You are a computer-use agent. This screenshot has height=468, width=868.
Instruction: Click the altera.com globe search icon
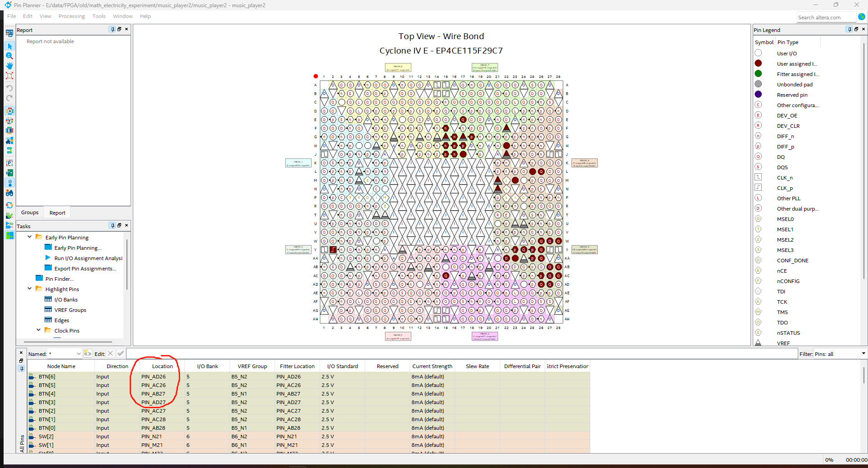coord(862,17)
